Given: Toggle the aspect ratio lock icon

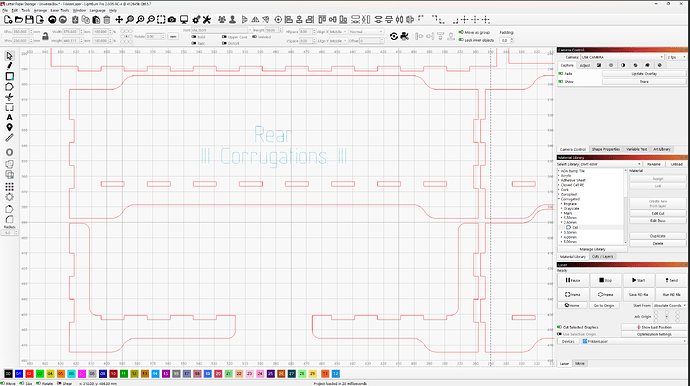Looking at the screenshot, I should (x=45, y=36).
